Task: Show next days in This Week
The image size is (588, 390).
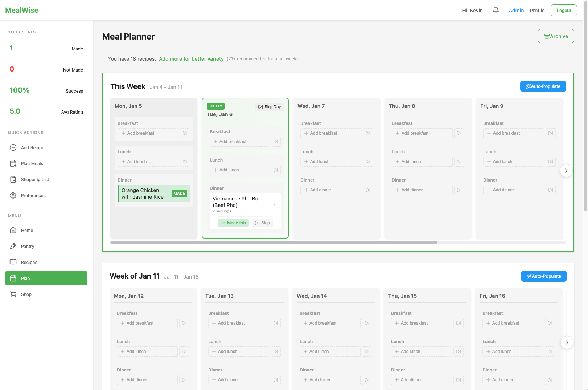Action: tap(566, 171)
